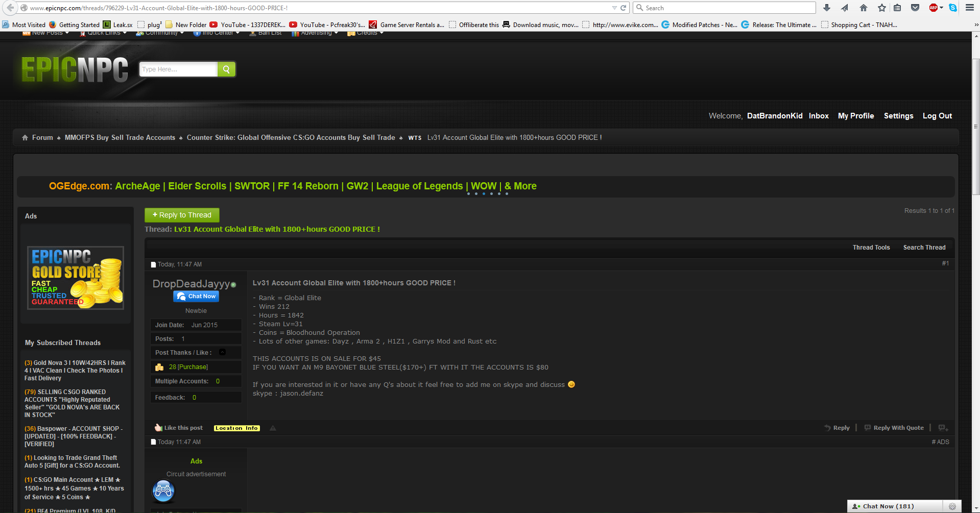Click the green search magnifier button on EpicNPC
Screen dimensions: 980x513
pyautogui.click(x=226, y=69)
